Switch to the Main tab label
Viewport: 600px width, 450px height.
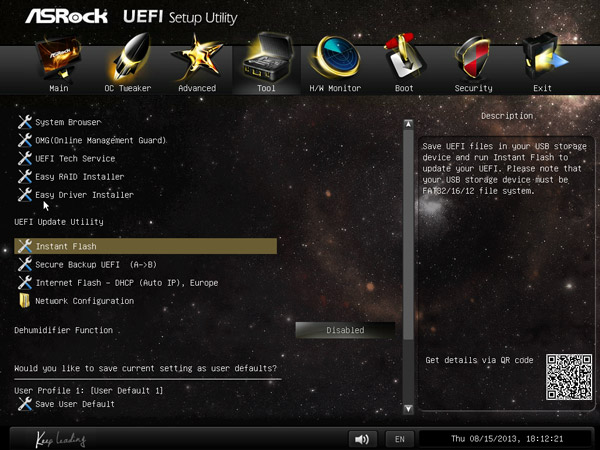click(59, 88)
